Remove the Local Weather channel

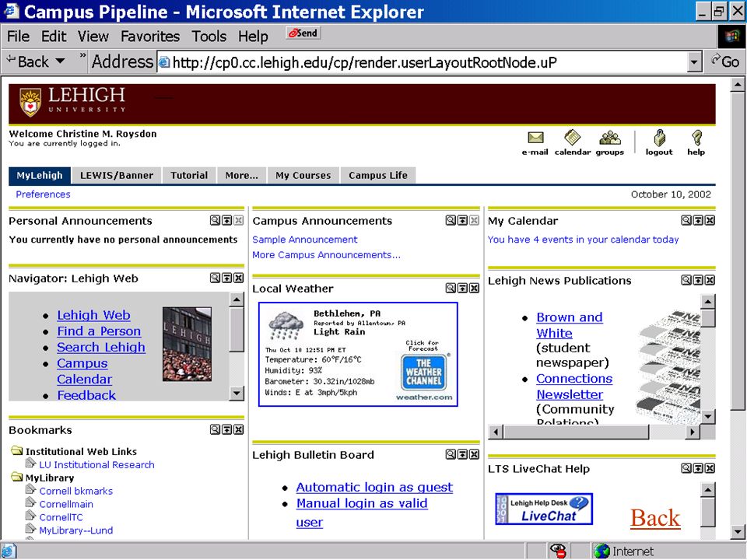(x=474, y=288)
